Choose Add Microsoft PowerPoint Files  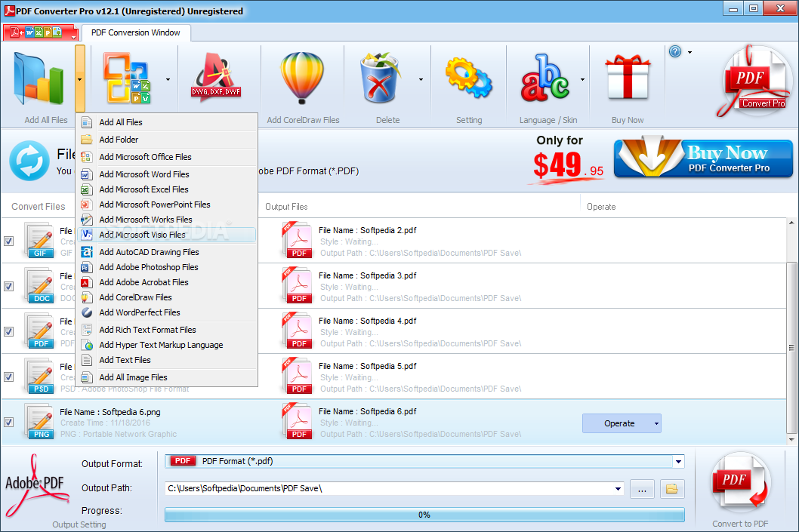[x=167, y=204]
